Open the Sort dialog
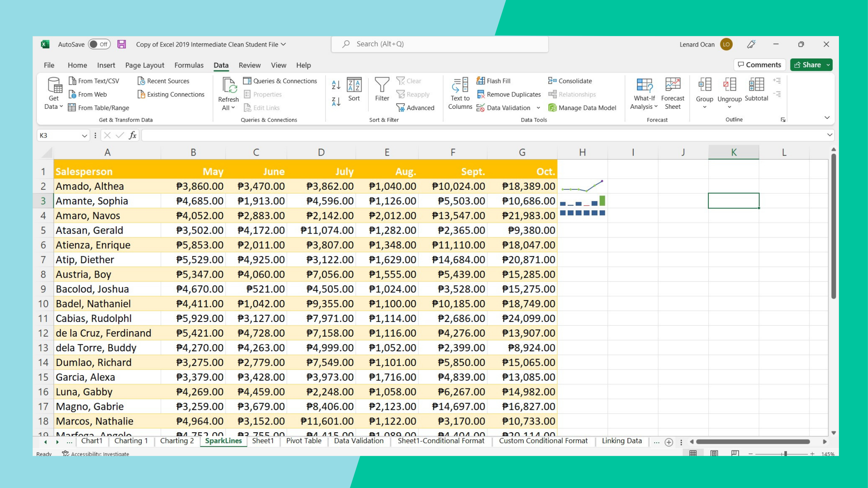 coord(354,89)
